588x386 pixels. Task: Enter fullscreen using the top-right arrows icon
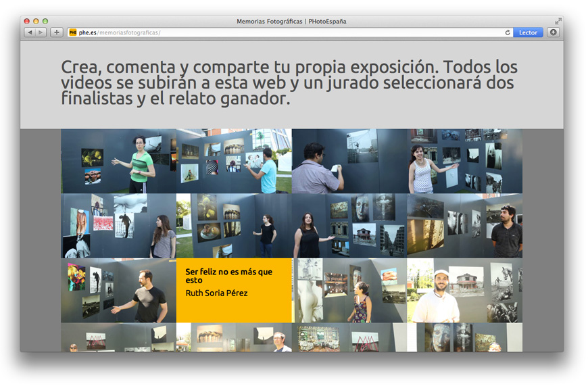(558, 21)
